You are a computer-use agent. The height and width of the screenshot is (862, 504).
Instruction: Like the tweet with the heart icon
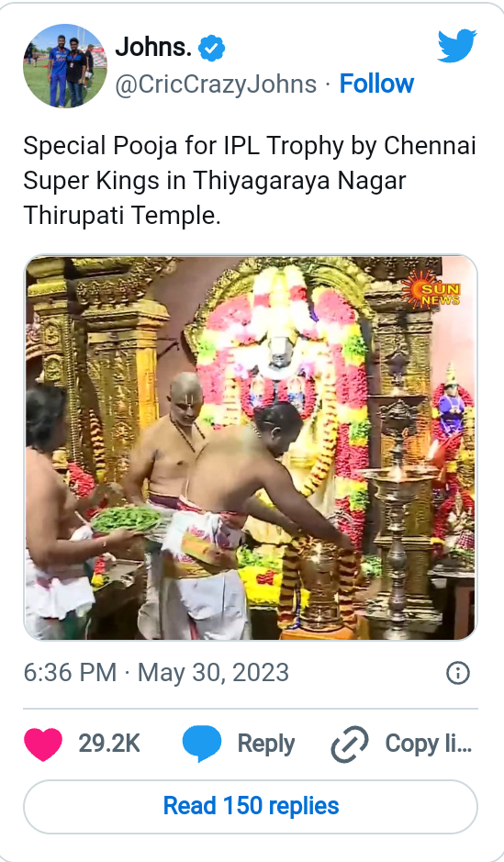[43, 744]
